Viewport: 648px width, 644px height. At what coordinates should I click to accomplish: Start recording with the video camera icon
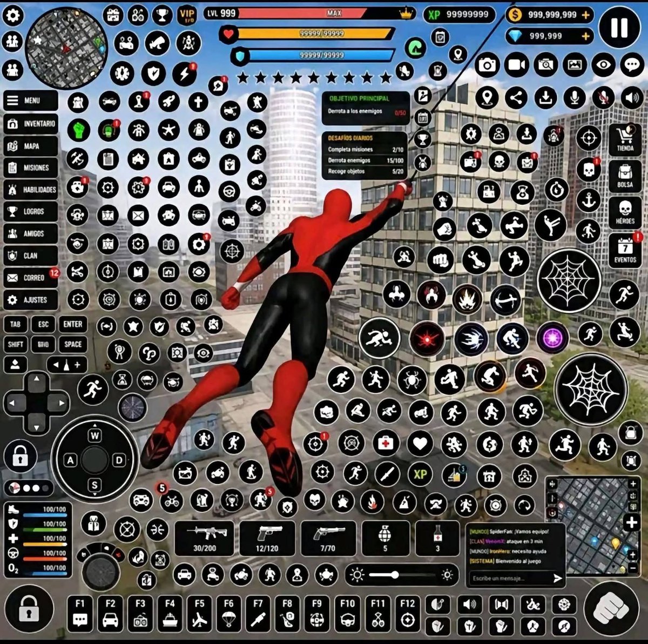tap(516, 65)
